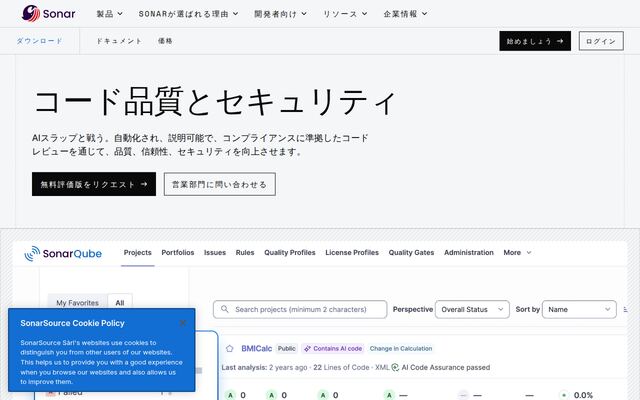Click the Contains AI code badge
640x400 pixels.
pos(333,349)
